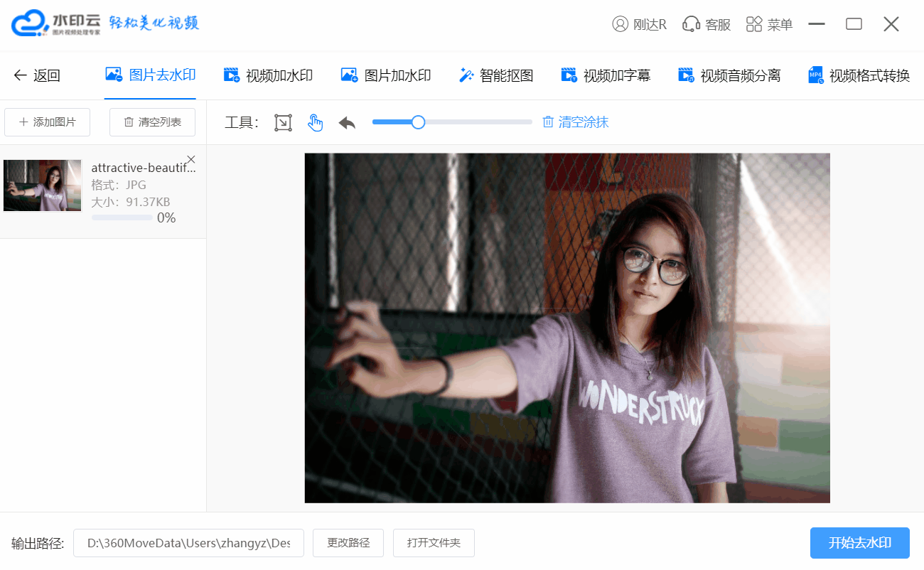The height and width of the screenshot is (570, 924).
Task: Go back with the 返回 arrow
Action: (x=37, y=75)
